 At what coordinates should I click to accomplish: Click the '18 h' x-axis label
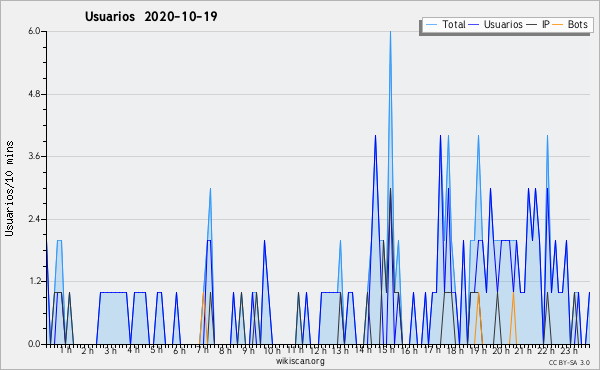pyautogui.click(x=455, y=351)
